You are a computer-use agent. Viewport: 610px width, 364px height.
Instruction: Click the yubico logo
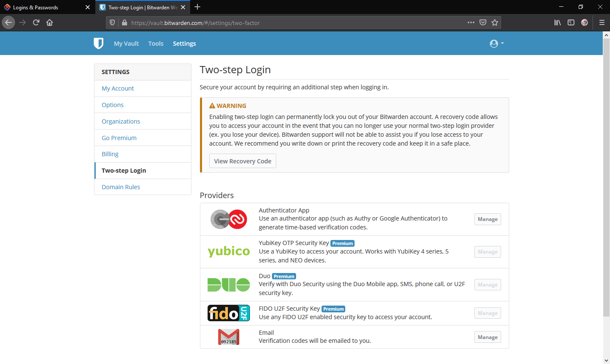click(229, 251)
